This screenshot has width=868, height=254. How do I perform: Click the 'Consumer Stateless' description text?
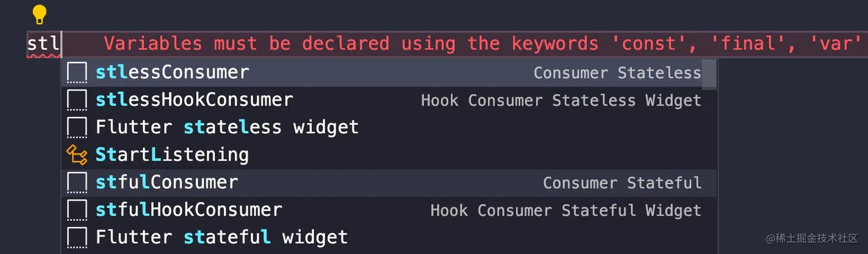617,73
